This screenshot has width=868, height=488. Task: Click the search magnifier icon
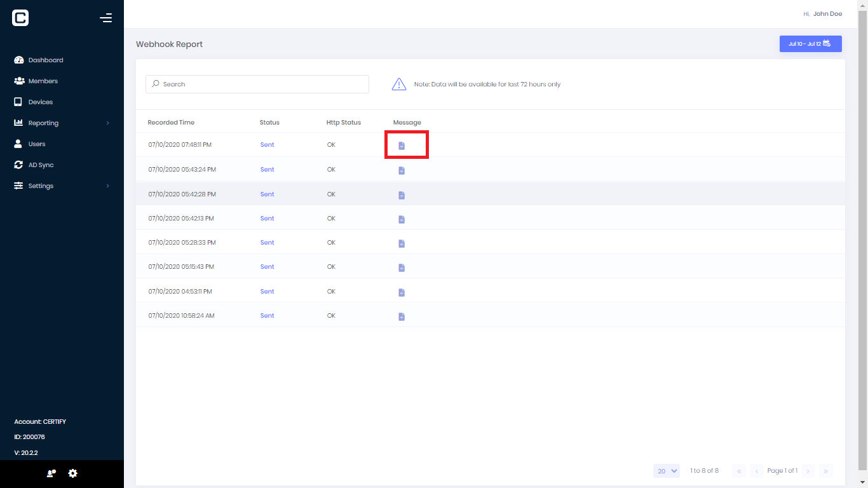(x=156, y=84)
